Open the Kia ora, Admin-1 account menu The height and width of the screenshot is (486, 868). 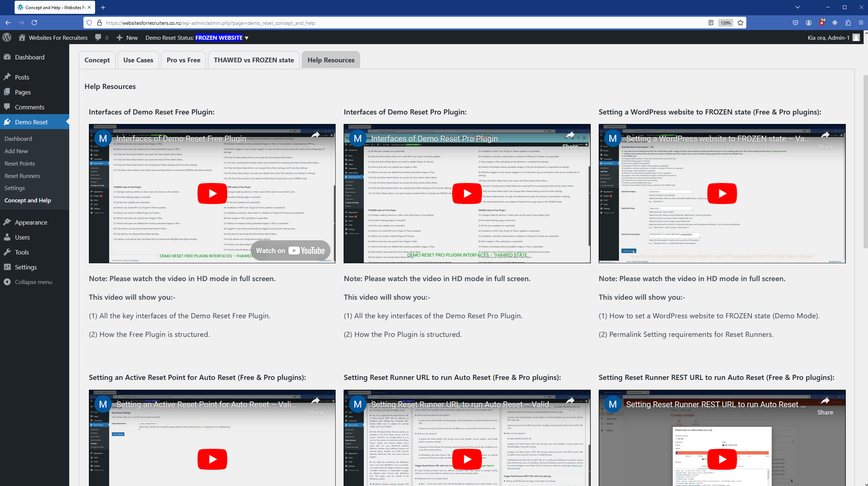(x=833, y=38)
